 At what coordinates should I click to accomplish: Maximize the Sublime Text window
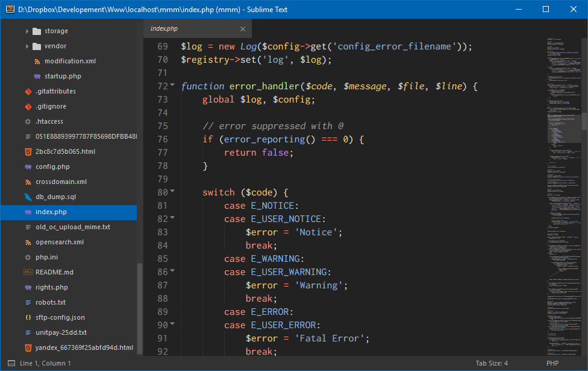pos(546,9)
